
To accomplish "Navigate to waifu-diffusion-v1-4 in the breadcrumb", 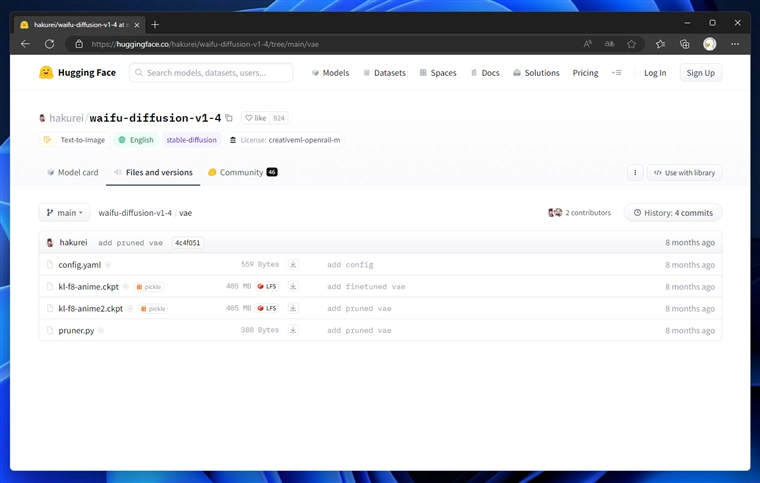I will (135, 213).
